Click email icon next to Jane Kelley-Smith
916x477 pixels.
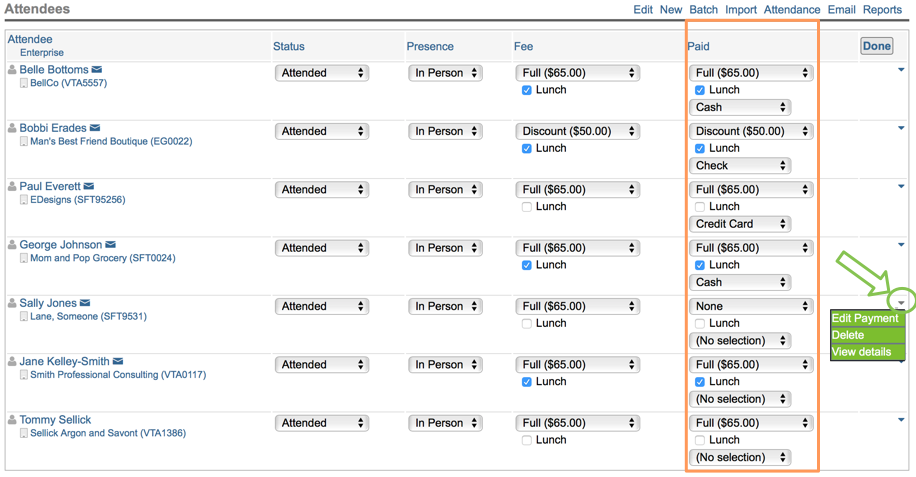pyautogui.click(x=118, y=361)
